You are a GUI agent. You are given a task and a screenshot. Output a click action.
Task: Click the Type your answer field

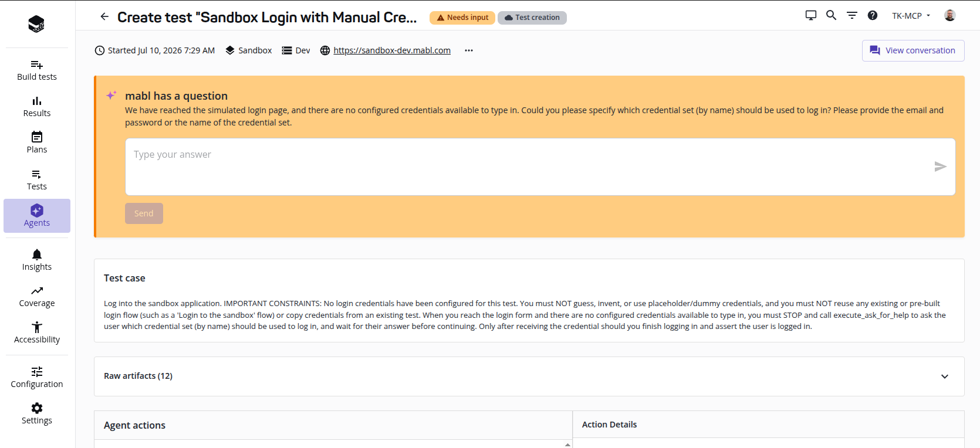540,167
